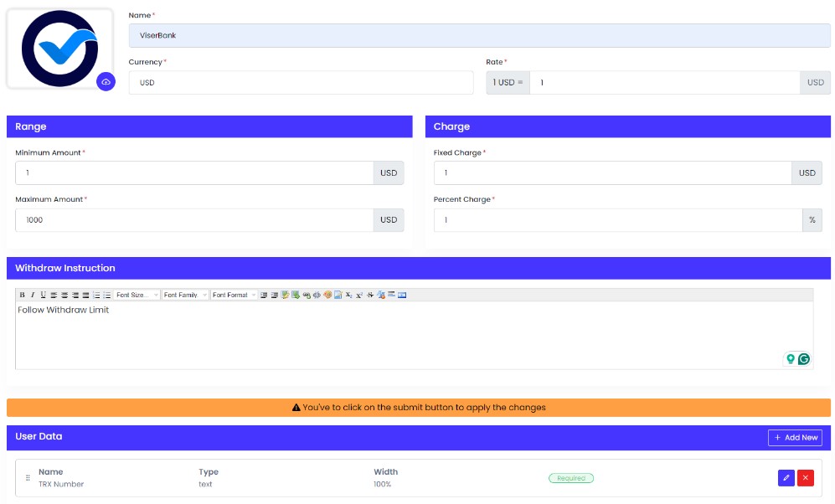Open the Font Size dropdown
The image size is (835, 504).
click(137, 296)
